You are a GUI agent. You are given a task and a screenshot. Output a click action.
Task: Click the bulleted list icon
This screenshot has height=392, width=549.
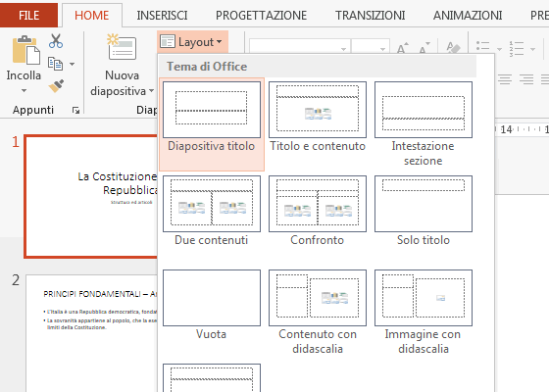pos(482,48)
